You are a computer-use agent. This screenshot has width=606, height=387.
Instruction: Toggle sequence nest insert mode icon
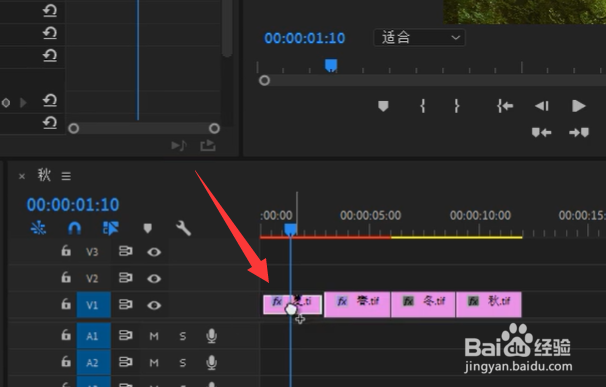(x=38, y=228)
